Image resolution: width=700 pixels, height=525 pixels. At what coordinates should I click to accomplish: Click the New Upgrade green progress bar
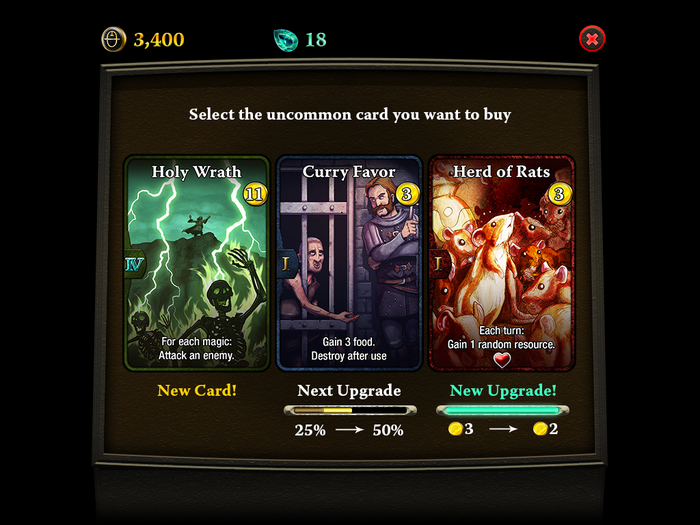coord(503,410)
